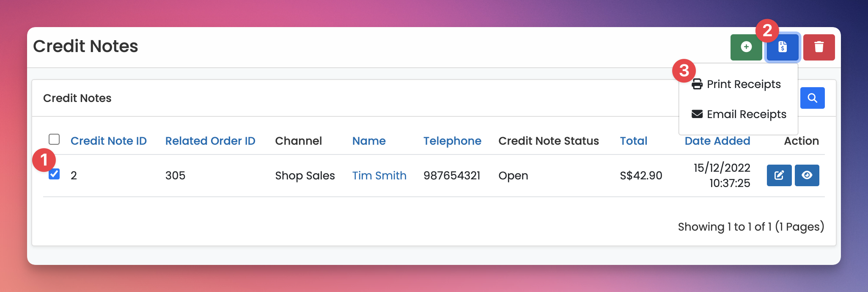The width and height of the screenshot is (868, 292).
Task: Toggle the select-all checkbox in table header
Action: (54, 139)
